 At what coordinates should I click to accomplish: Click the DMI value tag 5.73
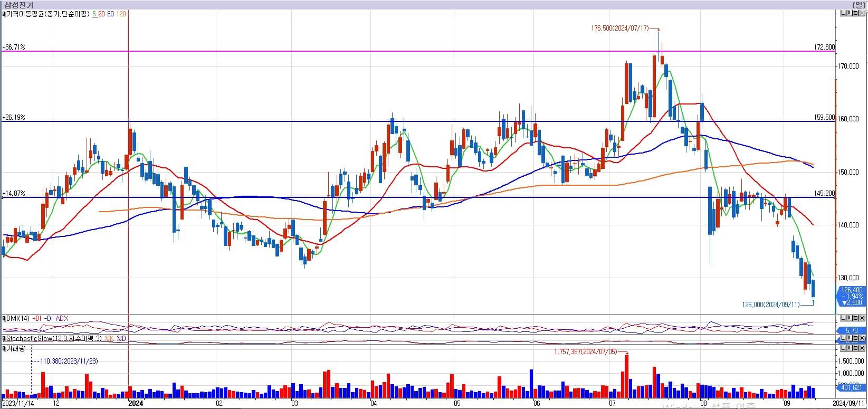(852, 330)
